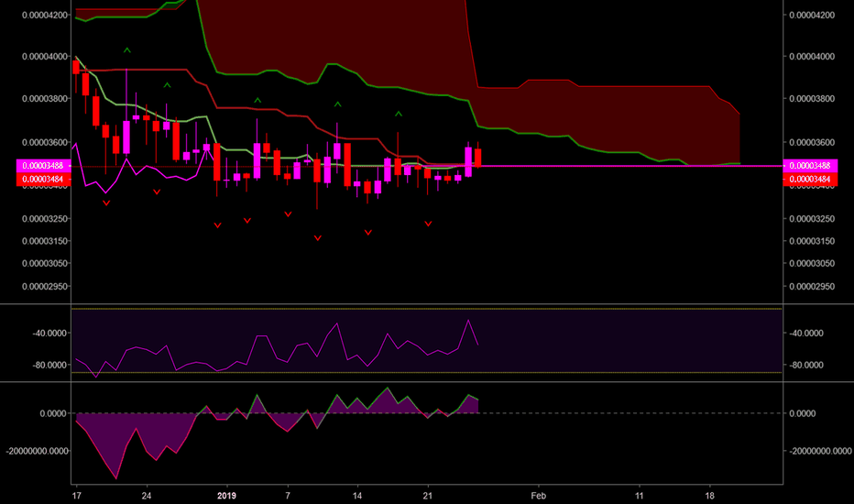Select 0.00002950 on the left price axis

point(45,287)
